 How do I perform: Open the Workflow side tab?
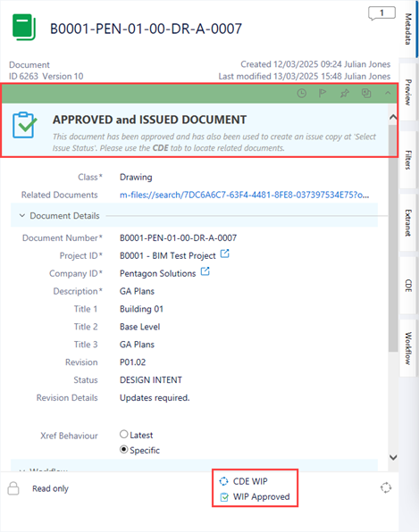coord(408,348)
